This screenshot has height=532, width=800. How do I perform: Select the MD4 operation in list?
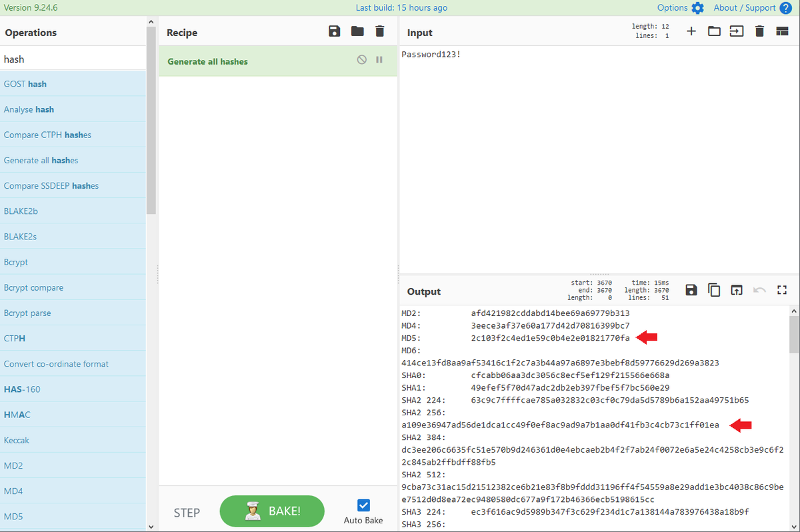click(73, 491)
